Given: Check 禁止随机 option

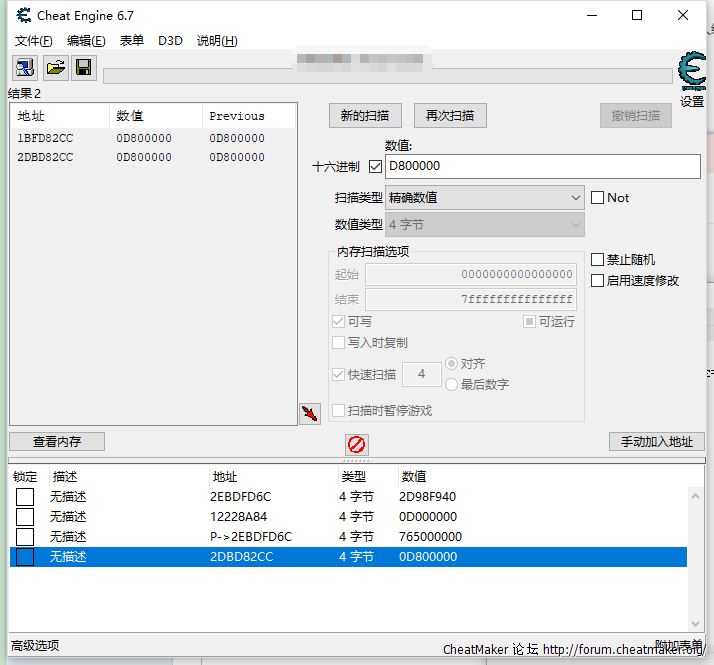Looking at the screenshot, I should 598,260.
